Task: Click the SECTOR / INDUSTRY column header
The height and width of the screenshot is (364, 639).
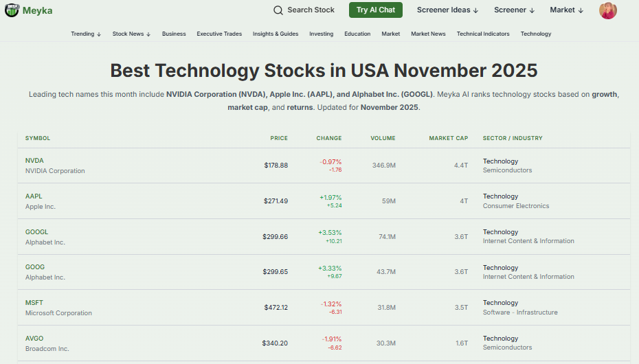Action: click(x=513, y=139)
